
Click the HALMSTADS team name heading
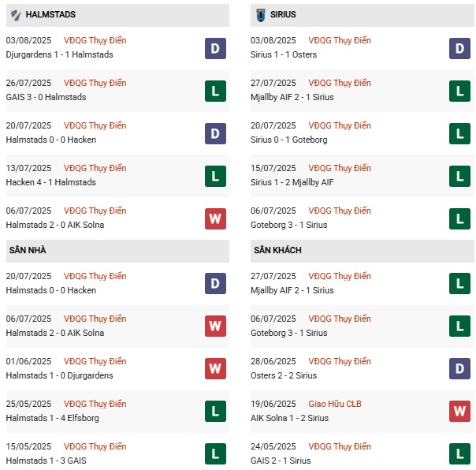[50, 15]
